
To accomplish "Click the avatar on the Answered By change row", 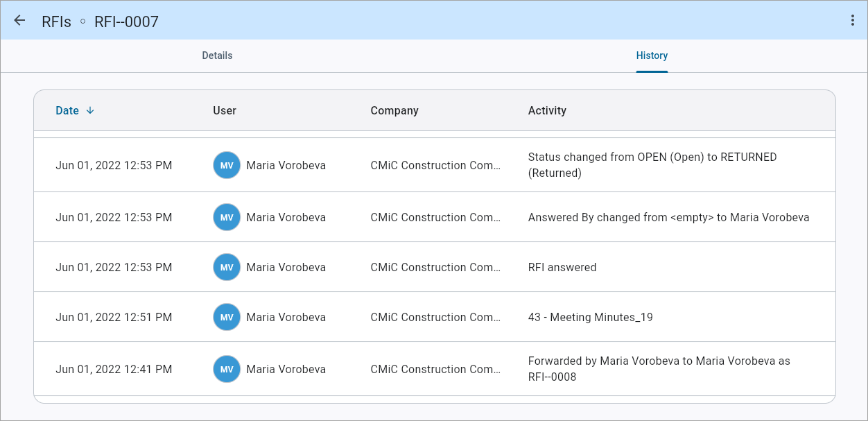I will (226, 217).
